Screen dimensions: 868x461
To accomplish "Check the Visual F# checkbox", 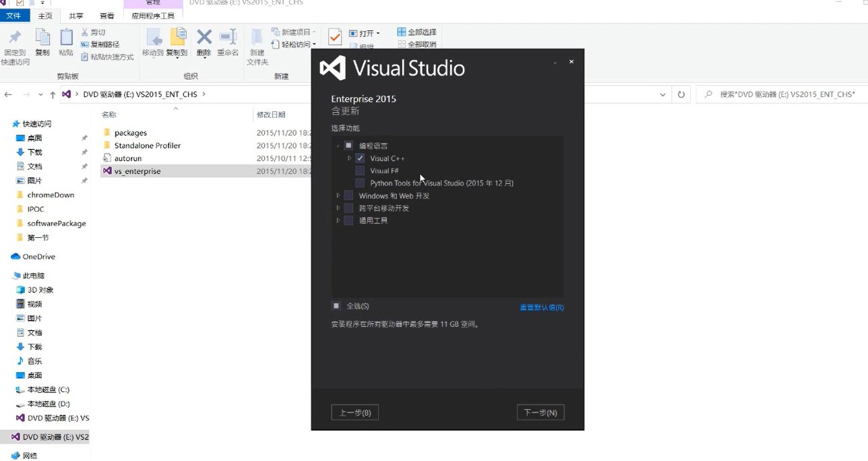I will 360,171.
